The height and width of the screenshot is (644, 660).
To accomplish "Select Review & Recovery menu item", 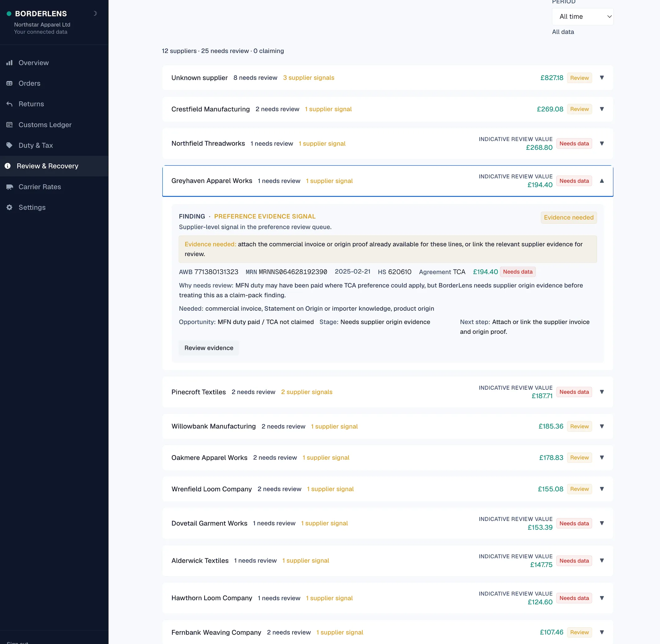I will click(54, 166).
